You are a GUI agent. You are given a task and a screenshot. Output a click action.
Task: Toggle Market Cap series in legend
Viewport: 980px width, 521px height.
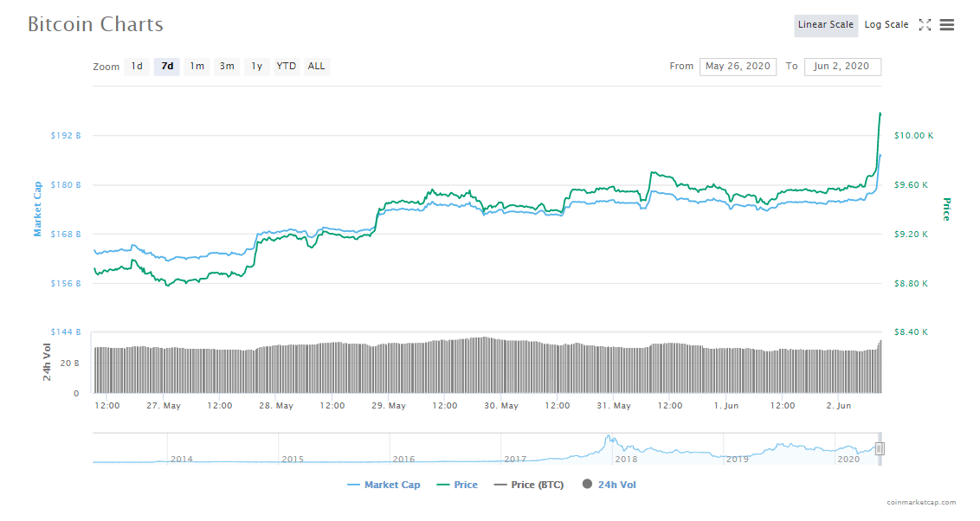[384, 485]
